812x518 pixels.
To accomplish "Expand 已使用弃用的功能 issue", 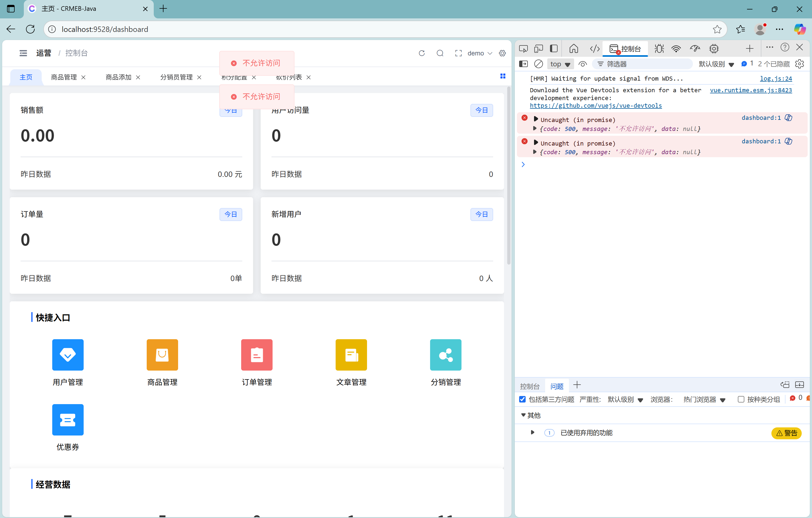I will click(532, 433).
